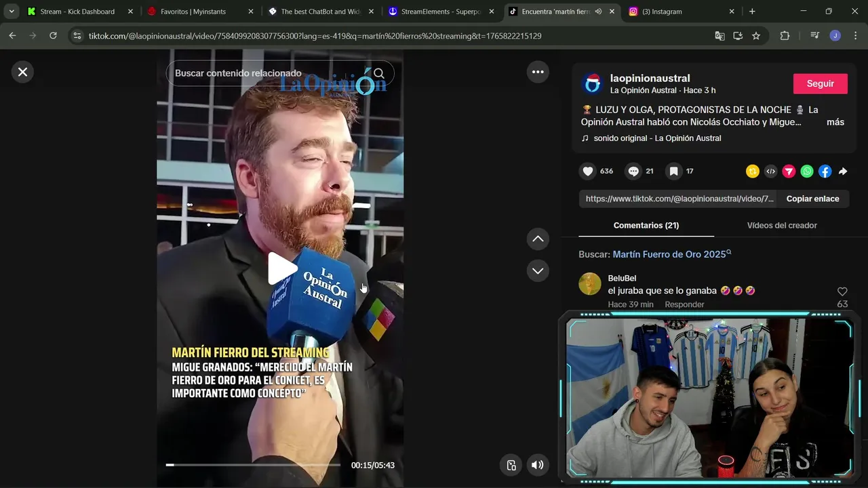This screenshot has width=868, height=488.
Task: Seek on the video progress bar
Action: click(253, 465)
